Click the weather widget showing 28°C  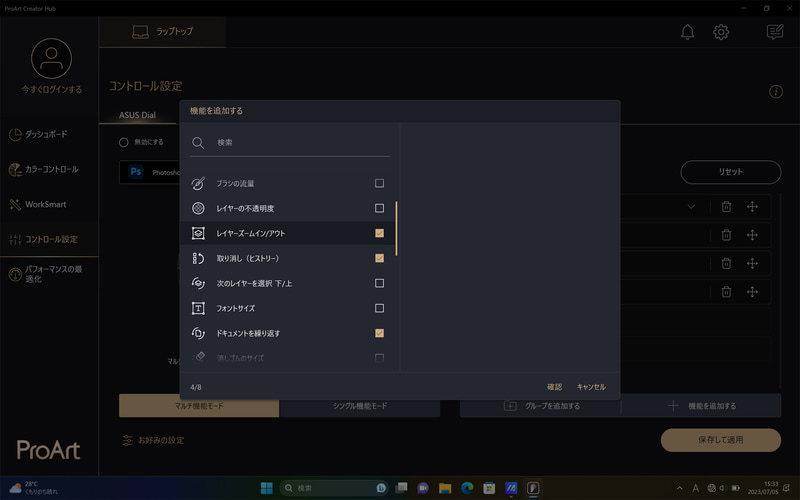(34, 488)
